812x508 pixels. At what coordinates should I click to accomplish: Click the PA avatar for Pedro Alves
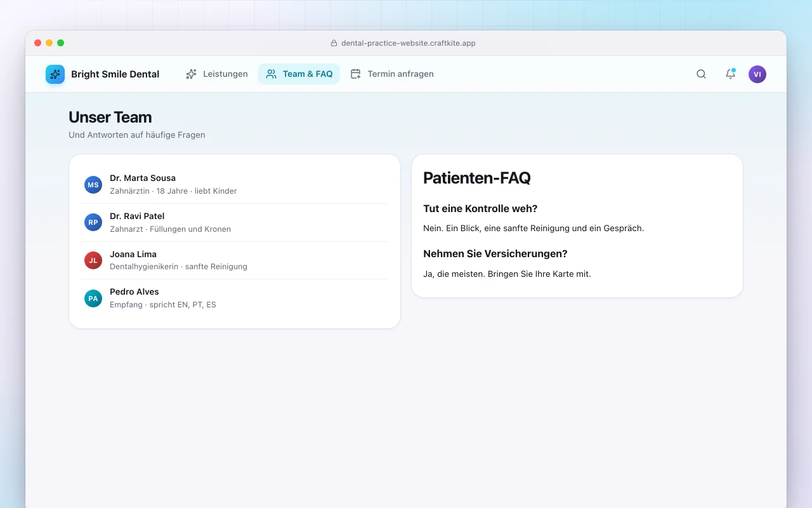93,298
